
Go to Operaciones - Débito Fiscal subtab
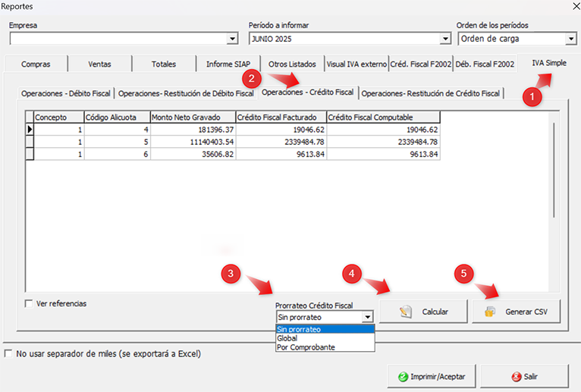click(x=66, y=93)
